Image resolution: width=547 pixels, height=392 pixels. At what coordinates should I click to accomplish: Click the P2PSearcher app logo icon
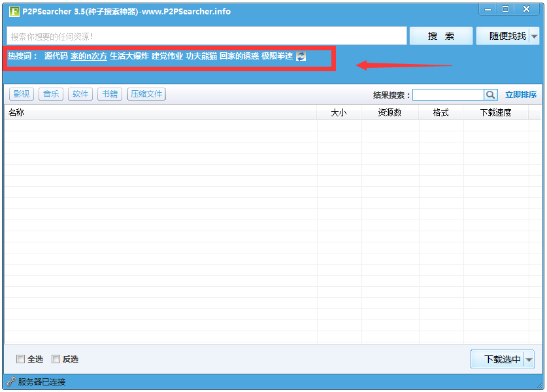(x=14, y=12)
